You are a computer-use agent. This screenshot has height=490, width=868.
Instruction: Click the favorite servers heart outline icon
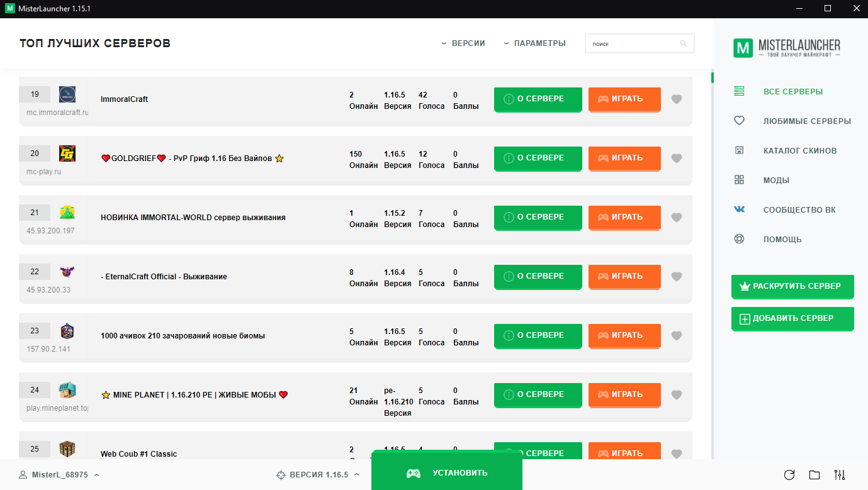point(740,121)
